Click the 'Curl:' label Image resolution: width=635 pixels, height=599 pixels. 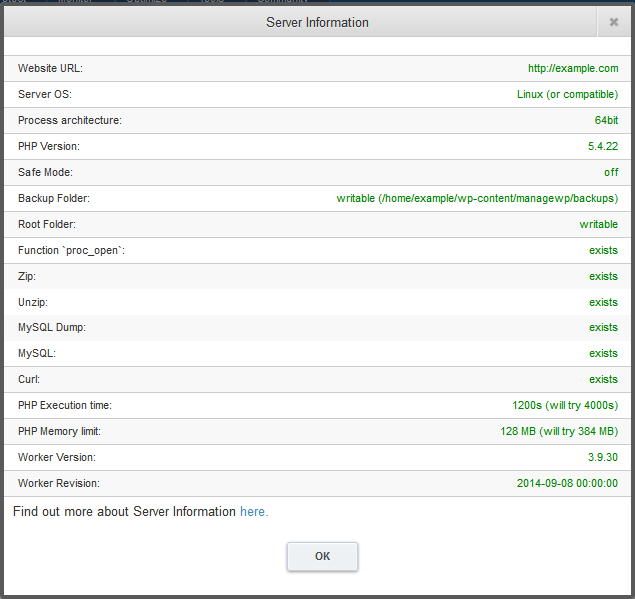(29, 379)
